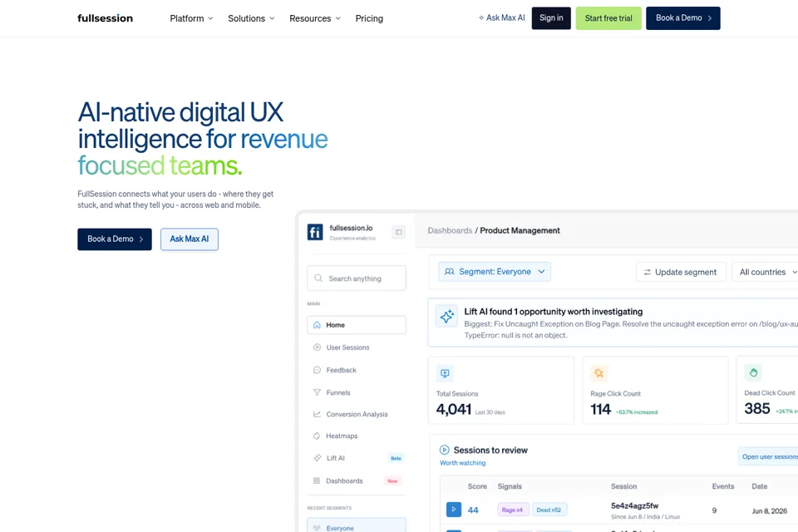
Task: Play session 5e4z4agz5fw
Action: click(x=454, y=510)
